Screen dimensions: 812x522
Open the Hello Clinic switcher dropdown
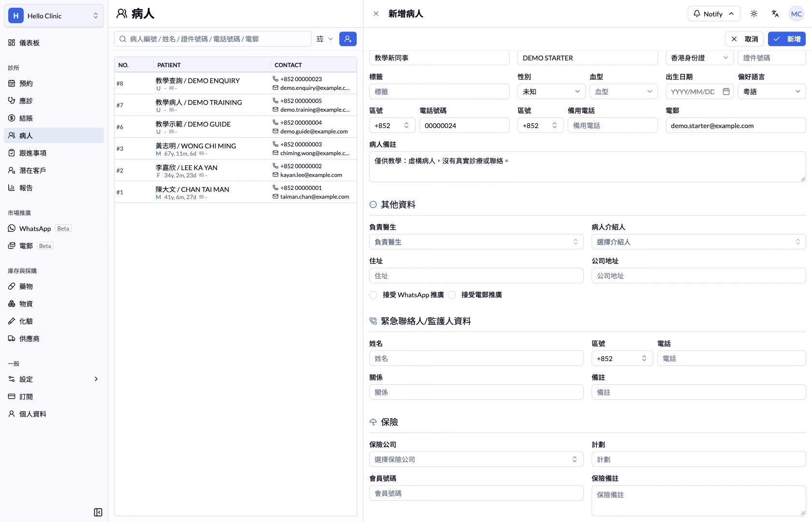coord(54,15)
